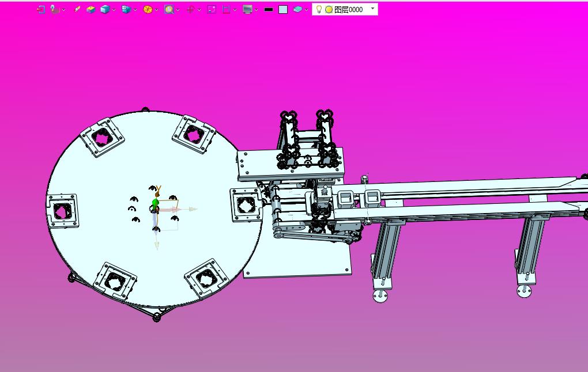
Task: Expand the monitor display dropdown arrow
Action: [x=257, y=10]
